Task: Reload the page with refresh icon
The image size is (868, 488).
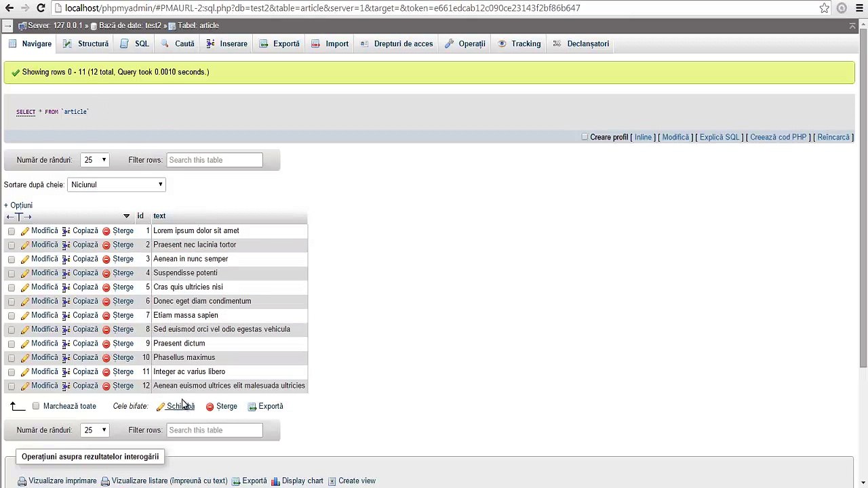Action: tap(41, 8)
